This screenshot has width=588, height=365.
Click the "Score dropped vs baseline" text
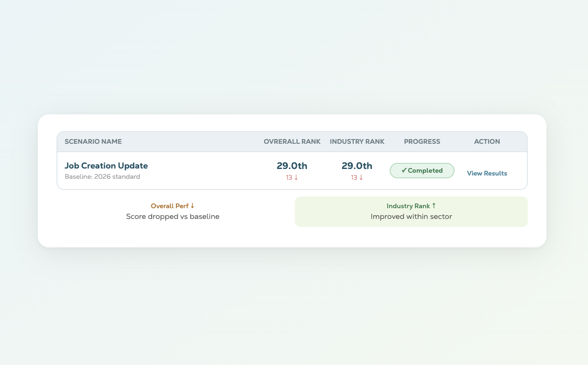tap(173, 217)
